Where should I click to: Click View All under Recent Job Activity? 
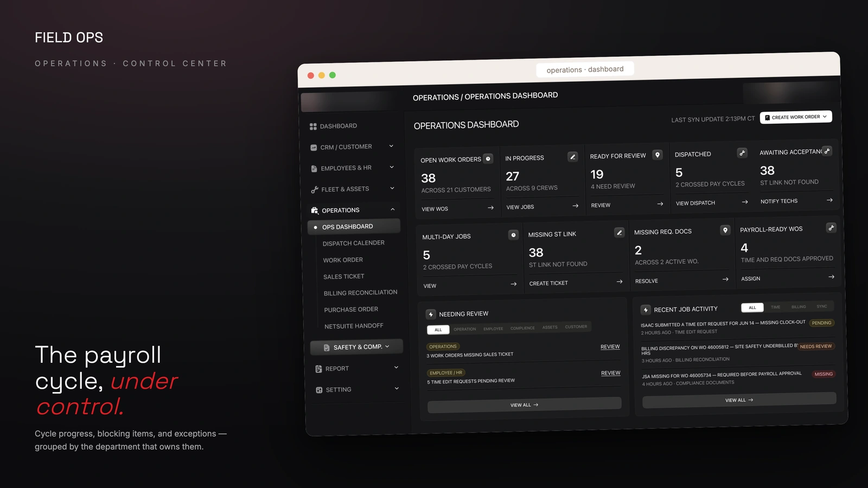pos(739,400)
